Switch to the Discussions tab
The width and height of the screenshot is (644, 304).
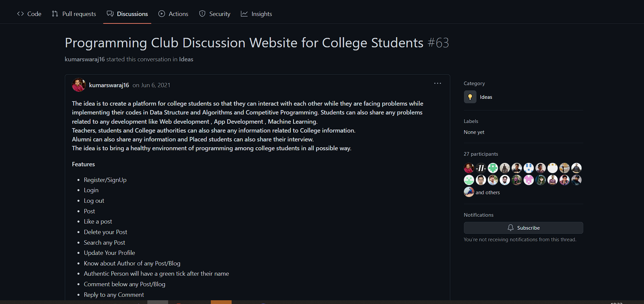click(132, 14)
